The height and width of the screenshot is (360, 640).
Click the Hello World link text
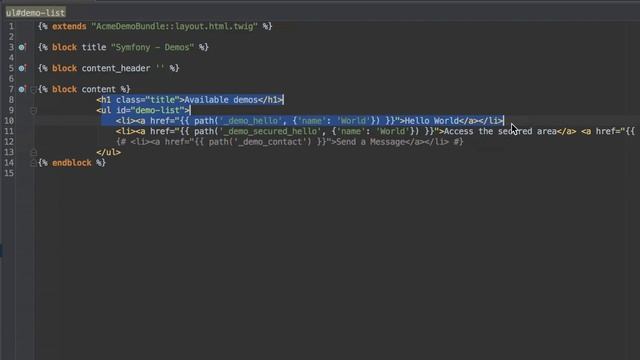point(431,121)
